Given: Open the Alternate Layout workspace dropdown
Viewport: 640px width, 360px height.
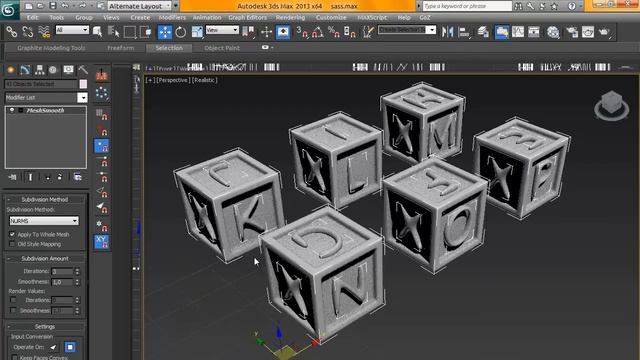Looking at the screenshot, I should click(x=140, y=6).
